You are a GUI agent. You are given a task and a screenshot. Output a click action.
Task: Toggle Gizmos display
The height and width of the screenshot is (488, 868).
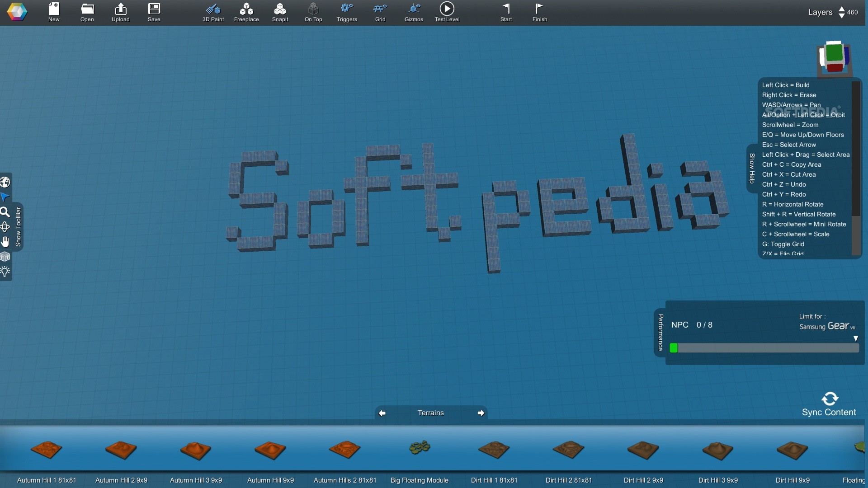click(x=414, y=12)
